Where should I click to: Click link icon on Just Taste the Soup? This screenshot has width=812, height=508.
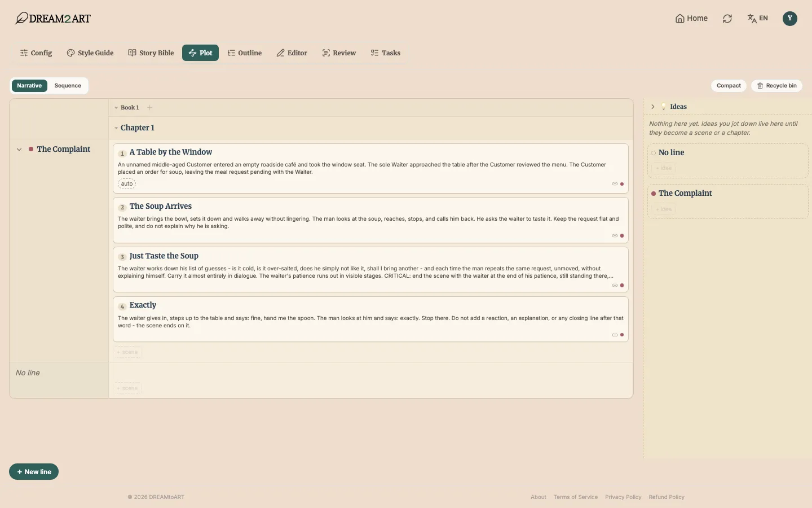coord(615,286)
